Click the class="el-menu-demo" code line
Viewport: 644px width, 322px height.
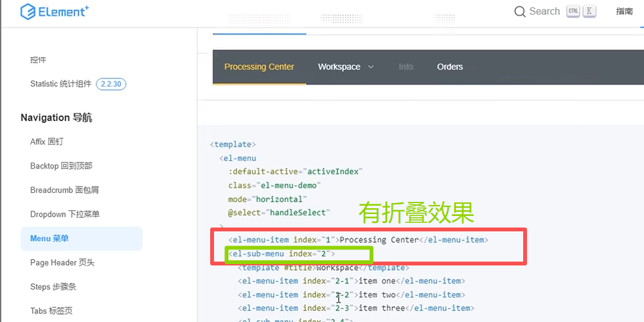[274, 186]
